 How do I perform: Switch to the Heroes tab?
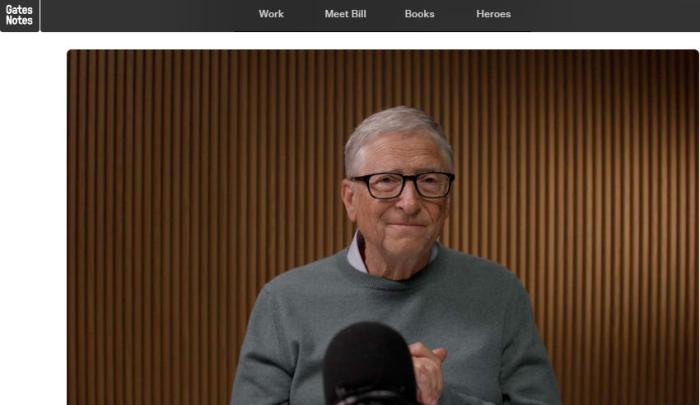(493, 14)
